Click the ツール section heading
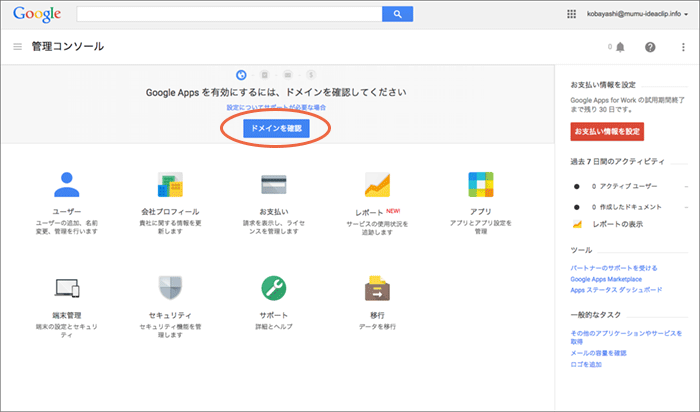The height and width of the screenshot is (412, 700). [x=581, y=250]
